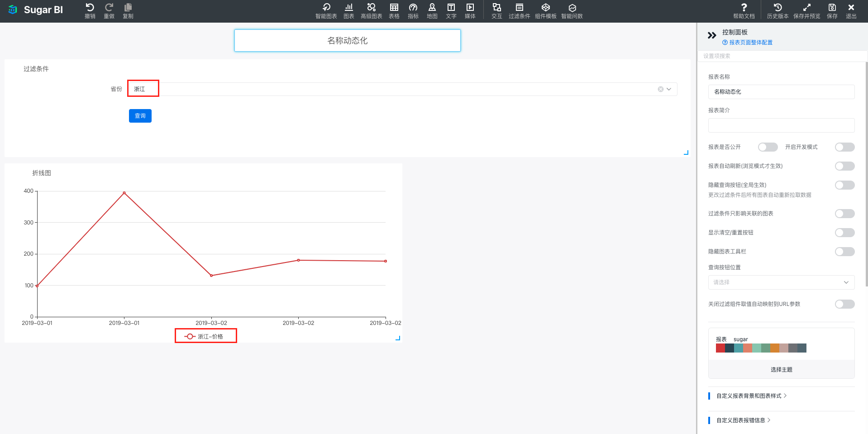Toggle the 浙江-价格 legend entry

pyautogui.click(x=204, y=336)
